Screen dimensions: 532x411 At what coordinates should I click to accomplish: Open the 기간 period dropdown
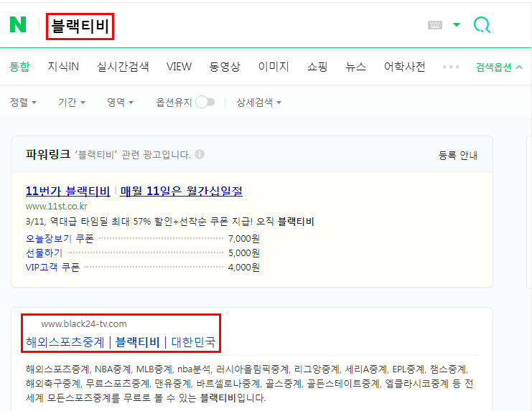click(72, 102)
